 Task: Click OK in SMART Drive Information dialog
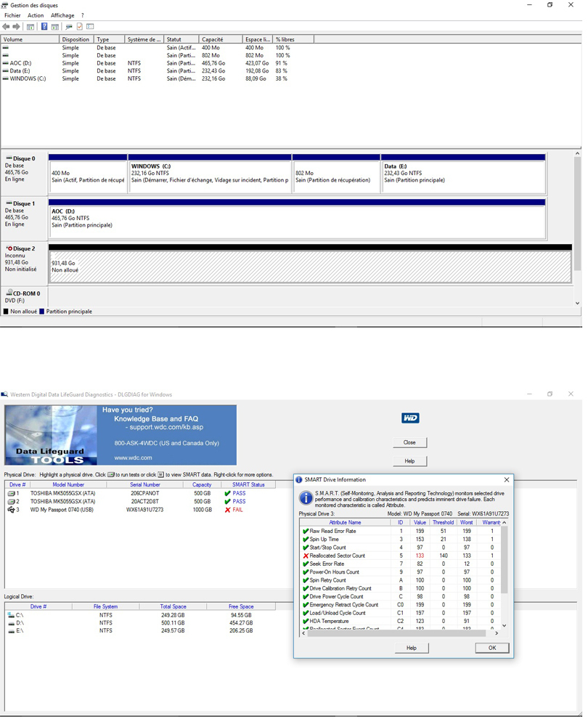pyautogui.click(x=492, y=648)
